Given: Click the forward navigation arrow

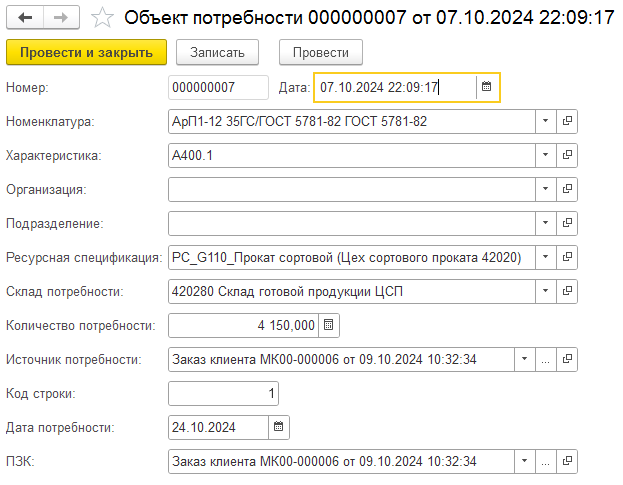Looking at the screenshot, I should (x=59, y=17).
